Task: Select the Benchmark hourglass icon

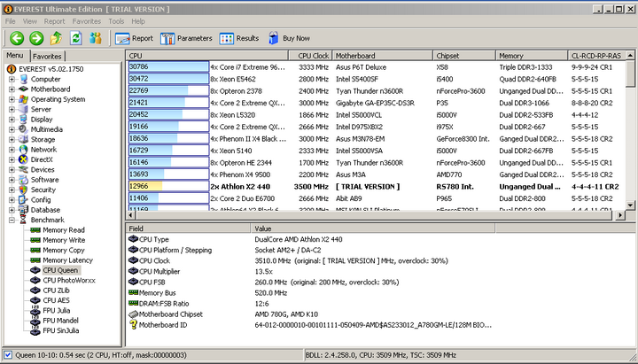Action: pos(24,220)
